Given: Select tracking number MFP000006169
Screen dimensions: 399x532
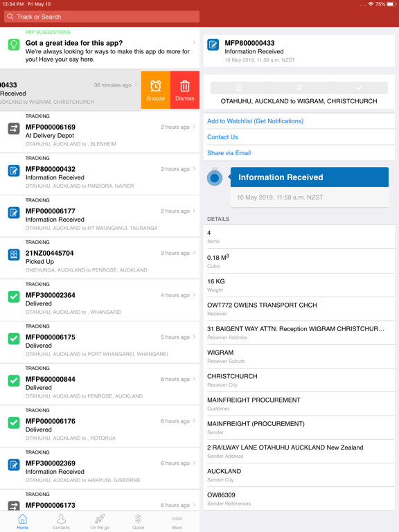Looking at the screenshot, I should (51, 127).
